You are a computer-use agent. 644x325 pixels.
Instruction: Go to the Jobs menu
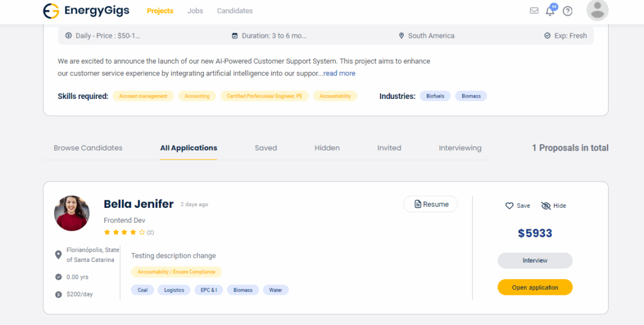pos(195,11)
